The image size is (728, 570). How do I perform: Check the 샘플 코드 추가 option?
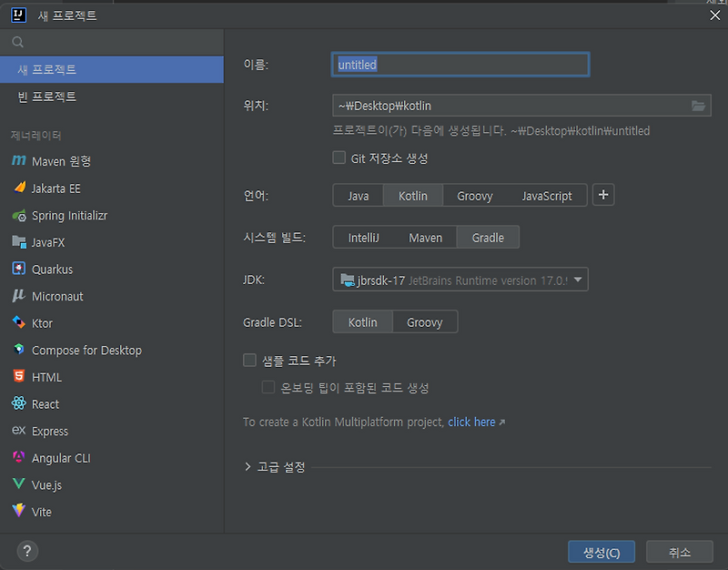point(249,360)
